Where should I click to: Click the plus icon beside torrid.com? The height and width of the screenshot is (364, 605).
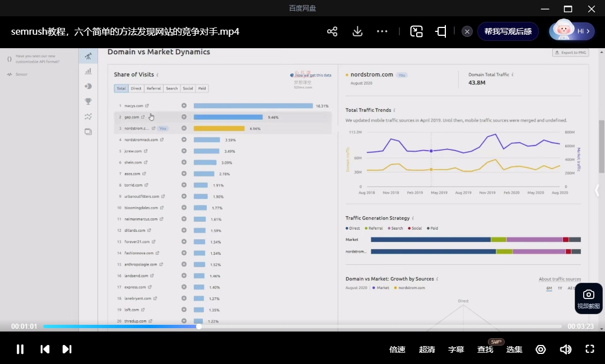point(184,185)
